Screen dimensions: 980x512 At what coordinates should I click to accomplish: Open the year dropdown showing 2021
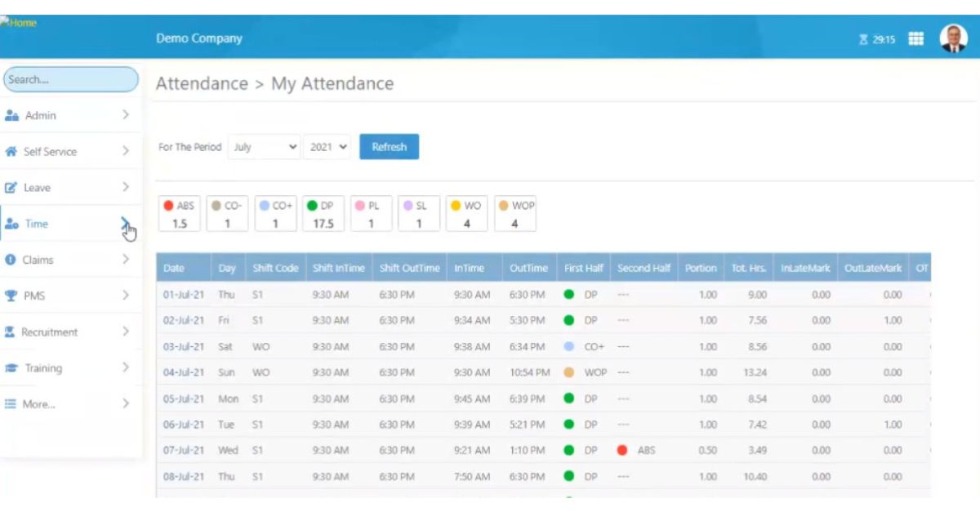pos(326,147)
